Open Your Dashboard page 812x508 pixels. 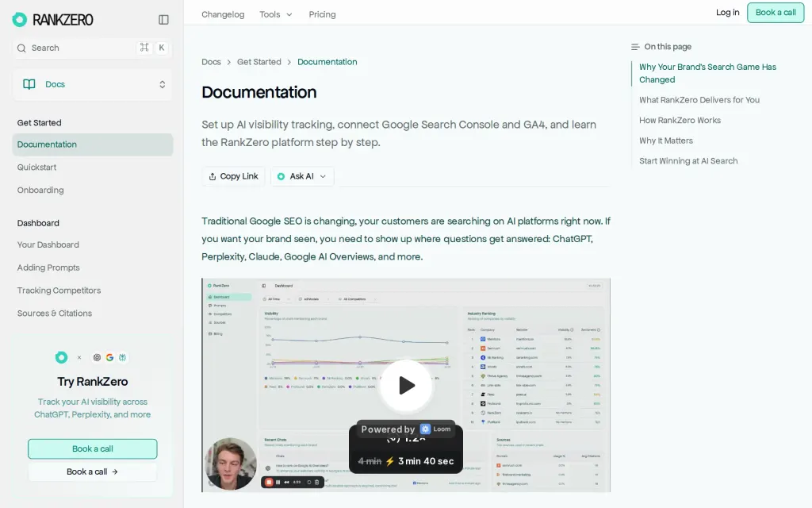[48, 244]
